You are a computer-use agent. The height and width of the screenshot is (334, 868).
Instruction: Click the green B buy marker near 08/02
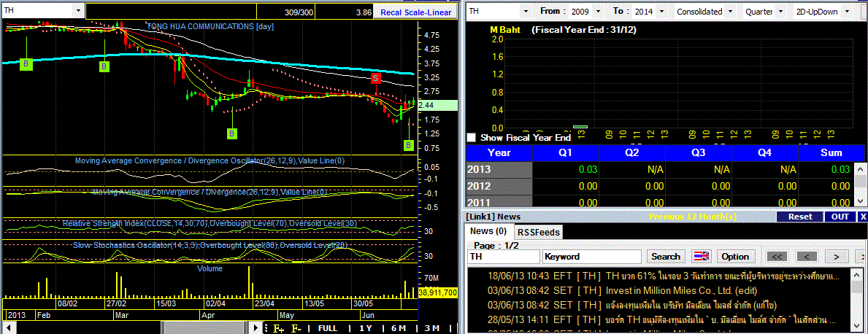[x=26, y=65]
